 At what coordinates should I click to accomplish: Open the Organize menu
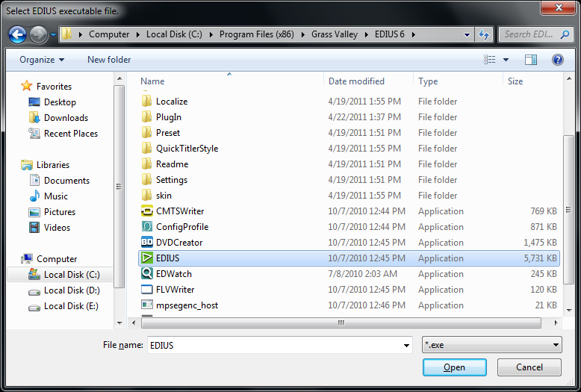[42, 60]
